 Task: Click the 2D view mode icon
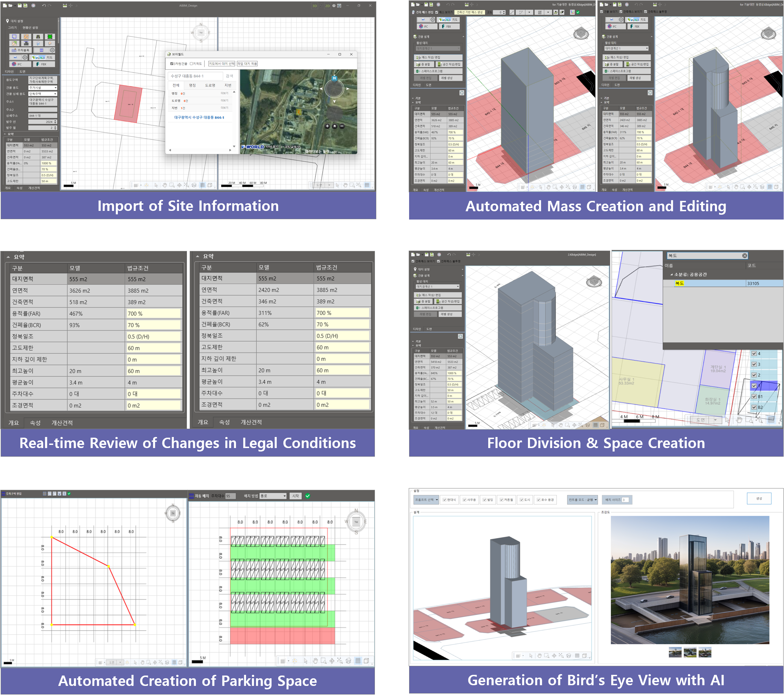327,6
